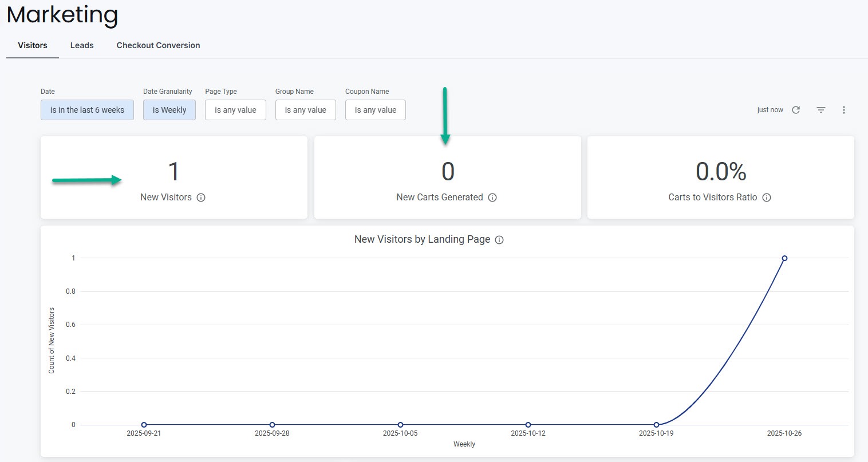Image resolution: width=868 pixels, height=462 pixels.
Task: Click the 'New Visitors' card label
Action: 166,198
